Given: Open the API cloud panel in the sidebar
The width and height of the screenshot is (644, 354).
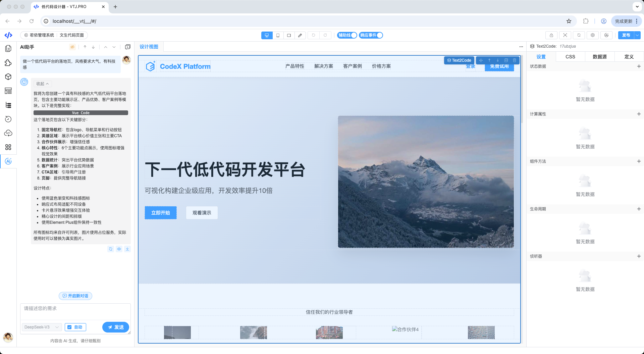Looking at the screenshot, I should pyautogui.click(x=8, y=133).
